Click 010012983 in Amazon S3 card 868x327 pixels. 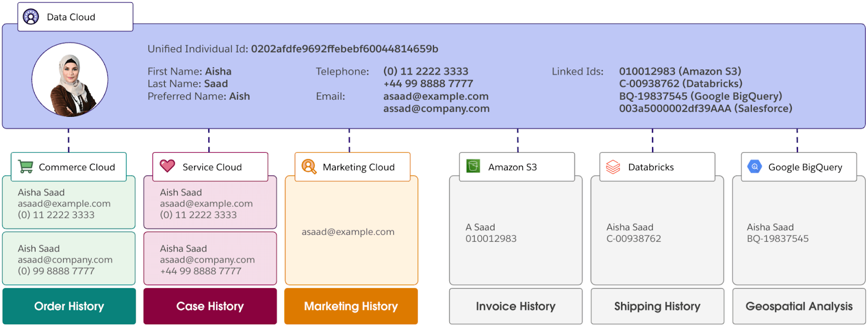[491, 238]
